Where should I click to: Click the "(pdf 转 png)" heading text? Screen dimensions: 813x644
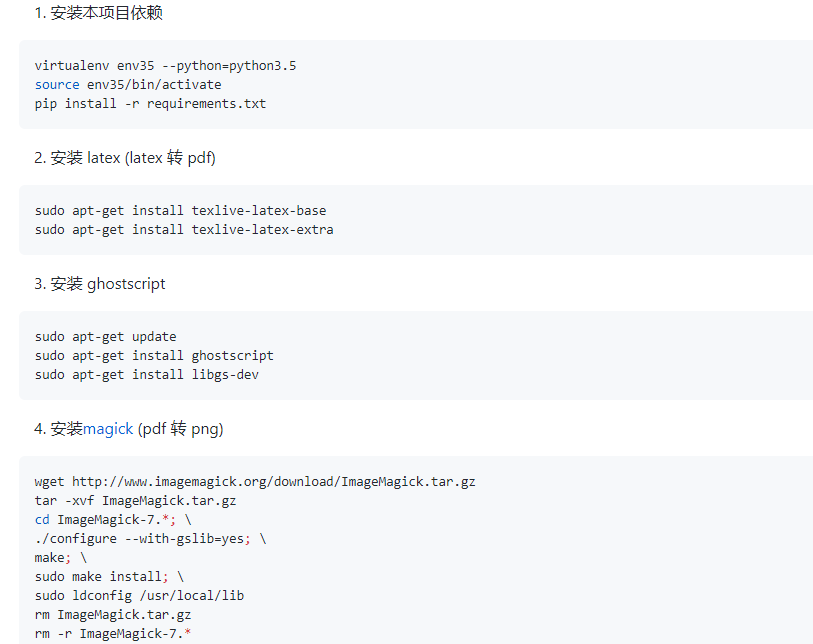click(x=180, y=429)
